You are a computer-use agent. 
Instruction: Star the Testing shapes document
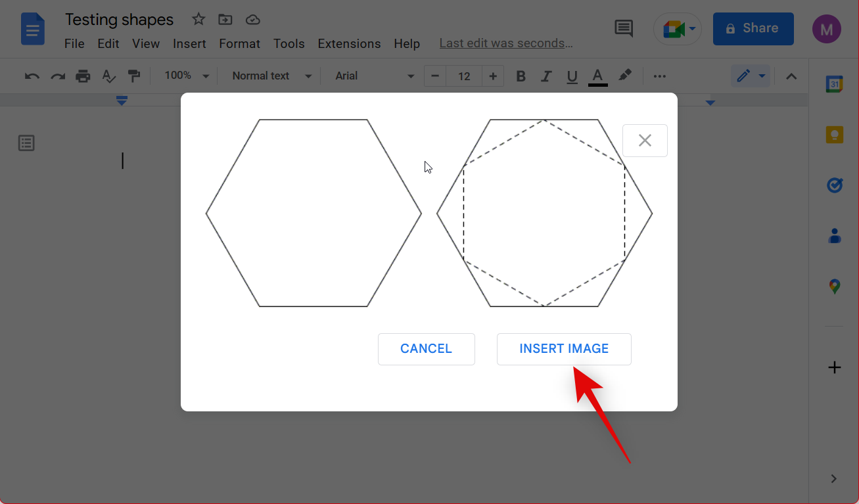point(198,19)
